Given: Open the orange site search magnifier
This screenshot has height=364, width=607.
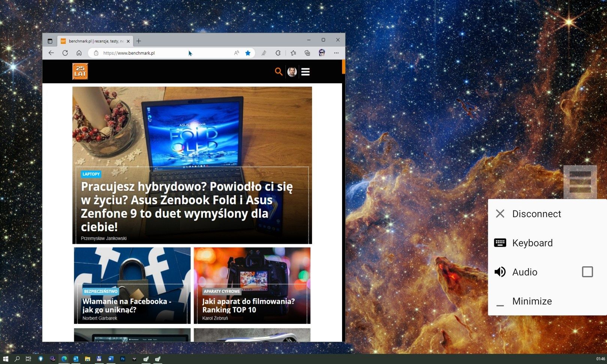Looking at the screenshot, I should point(278,72).
